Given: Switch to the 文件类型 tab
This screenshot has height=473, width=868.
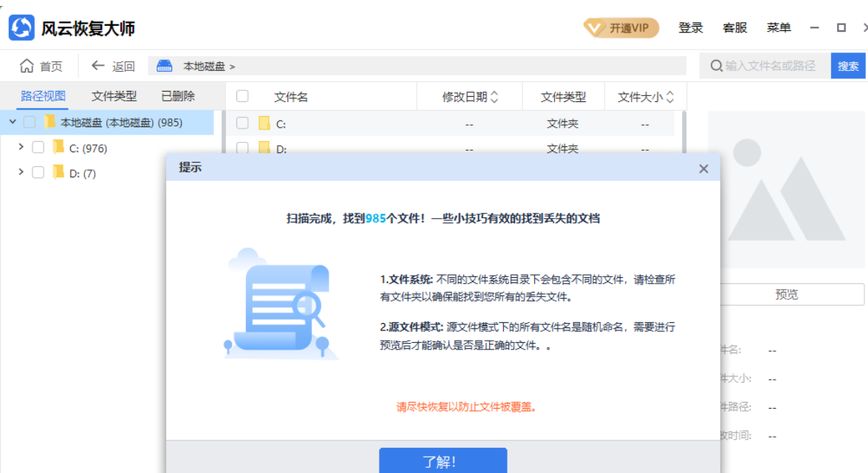Looking at the screenshot, I should coord(114,96).
